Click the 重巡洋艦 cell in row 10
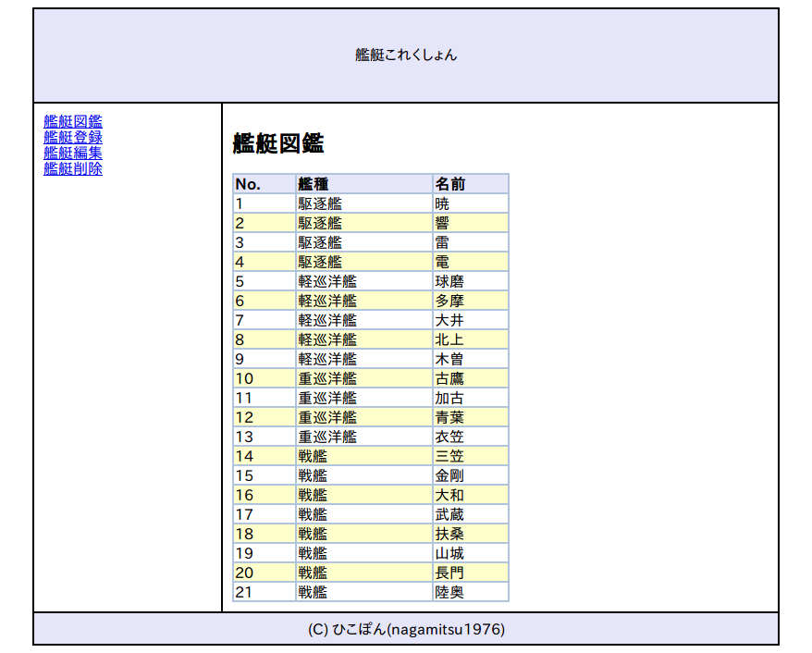Viewport: 812px width, 653px height. 364,378
